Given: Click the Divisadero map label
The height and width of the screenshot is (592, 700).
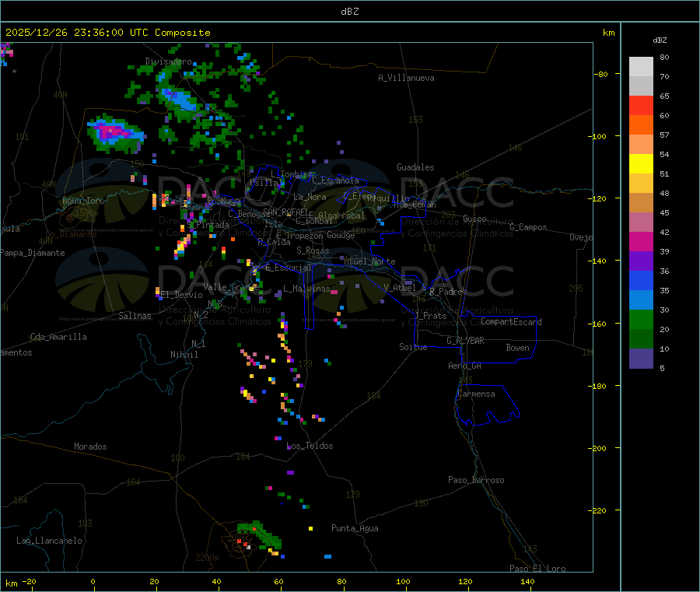Looking at the screenshot, I should (x=168, y=61).
